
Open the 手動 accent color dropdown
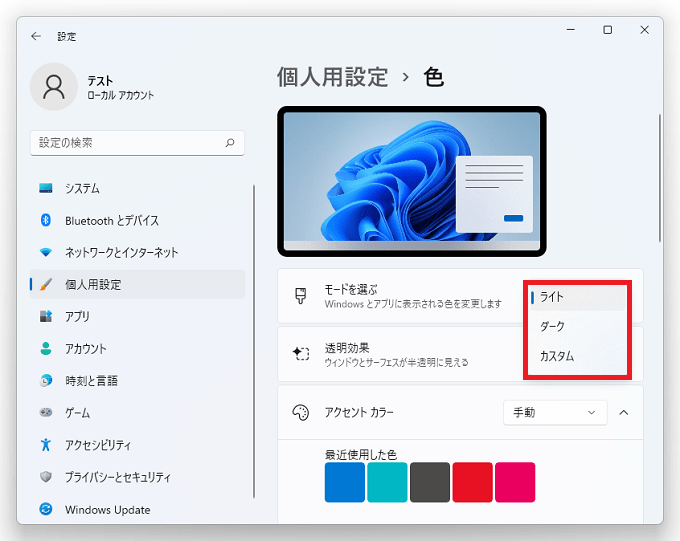click(x=555, y=412)
